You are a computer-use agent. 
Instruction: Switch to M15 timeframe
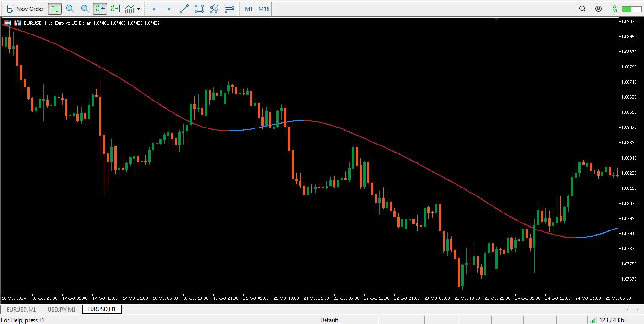[x=264, y=9]
